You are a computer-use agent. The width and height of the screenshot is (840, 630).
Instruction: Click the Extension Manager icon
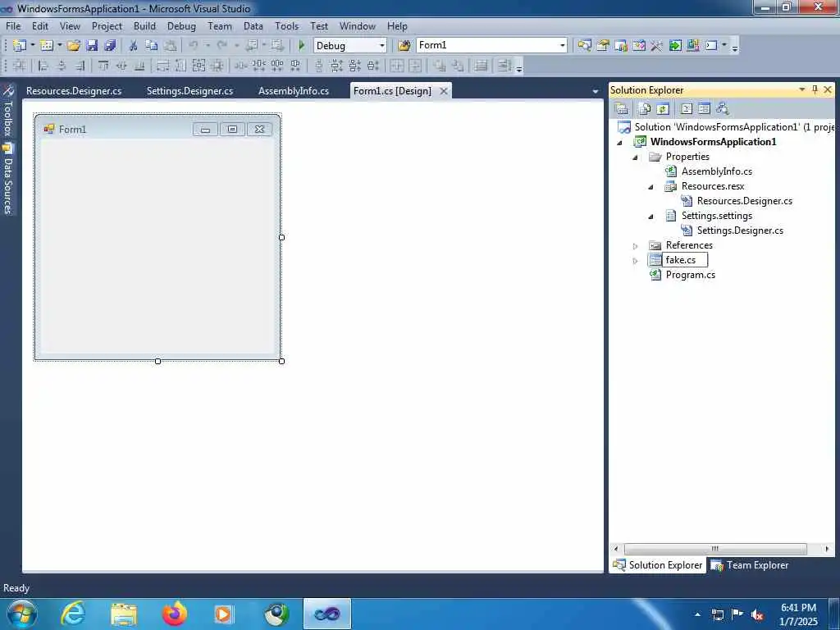692,46
